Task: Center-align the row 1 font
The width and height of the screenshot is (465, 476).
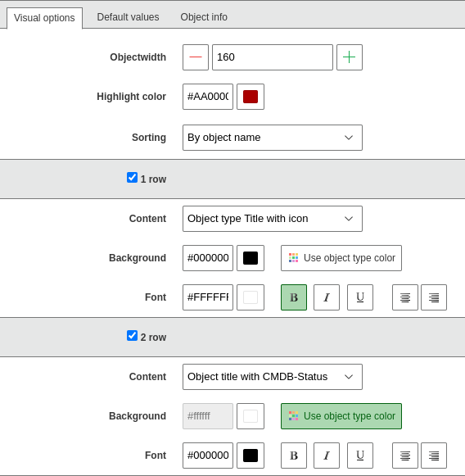Action: pyautogui.click(x=405, y=297)
